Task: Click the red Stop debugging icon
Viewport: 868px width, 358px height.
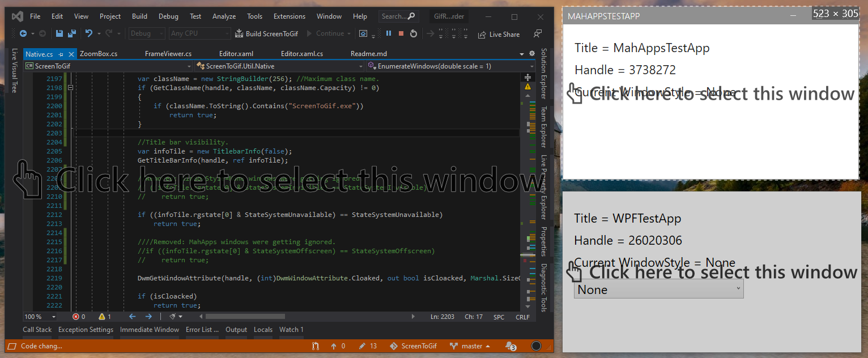Action: [x=401, y=34]
